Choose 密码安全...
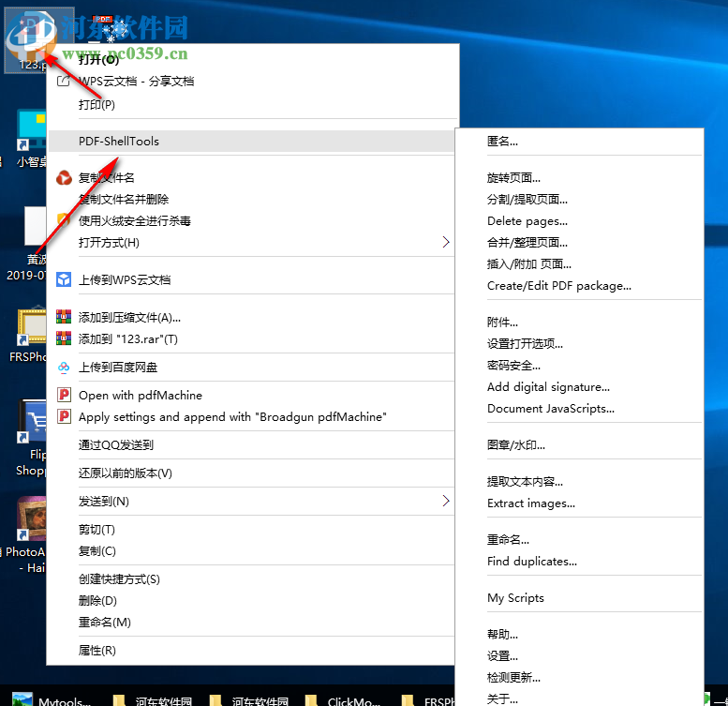 pyautogui.click(x=513, y=365)
